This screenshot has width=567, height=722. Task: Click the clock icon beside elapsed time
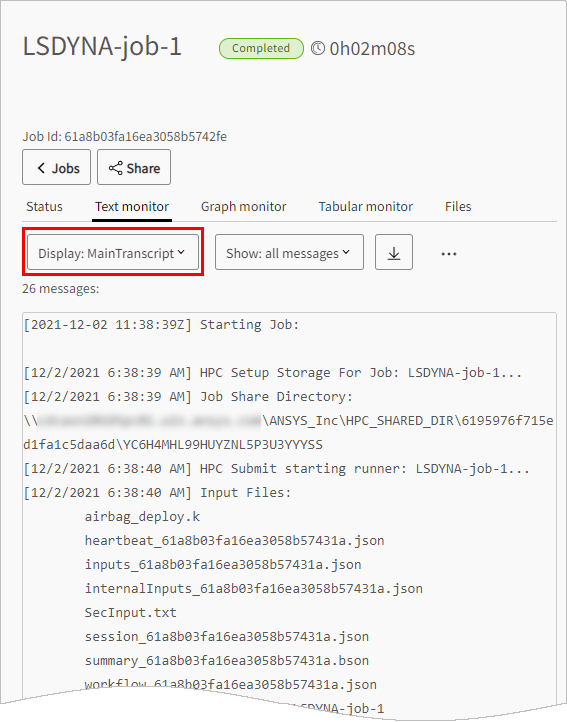(318, 48)
